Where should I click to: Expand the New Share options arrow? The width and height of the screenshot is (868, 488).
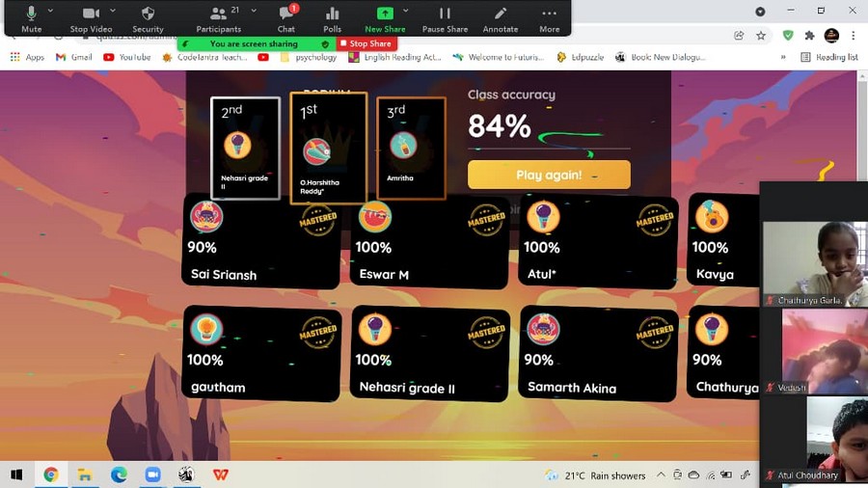pyautogui.click(x=406, y=11)
